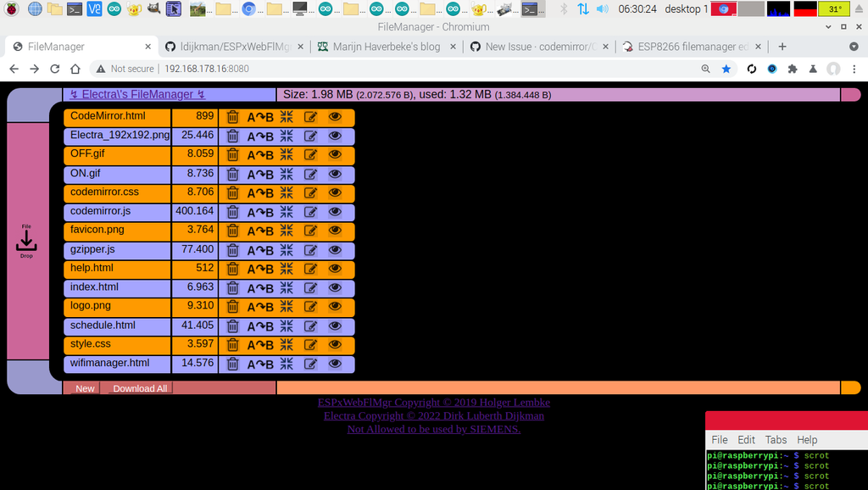View logo.png using the eye icon

point(336,306)
